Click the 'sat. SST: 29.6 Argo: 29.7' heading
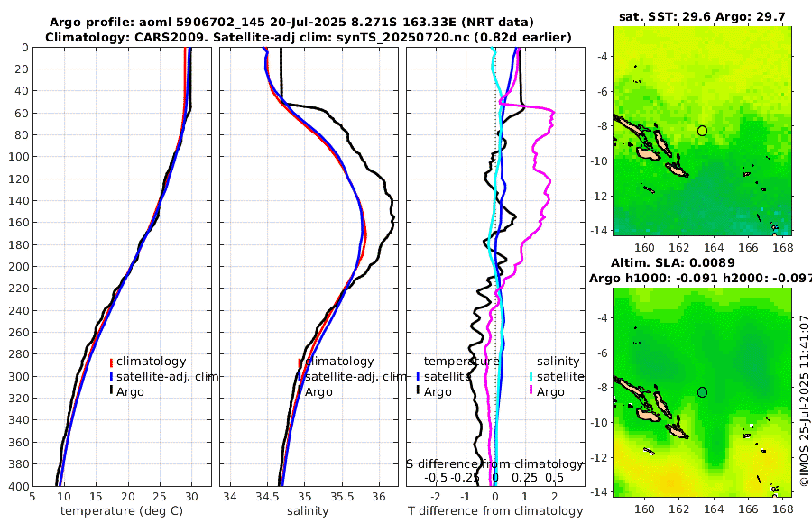This screenshot has width=812, height=523. point(702,17)
